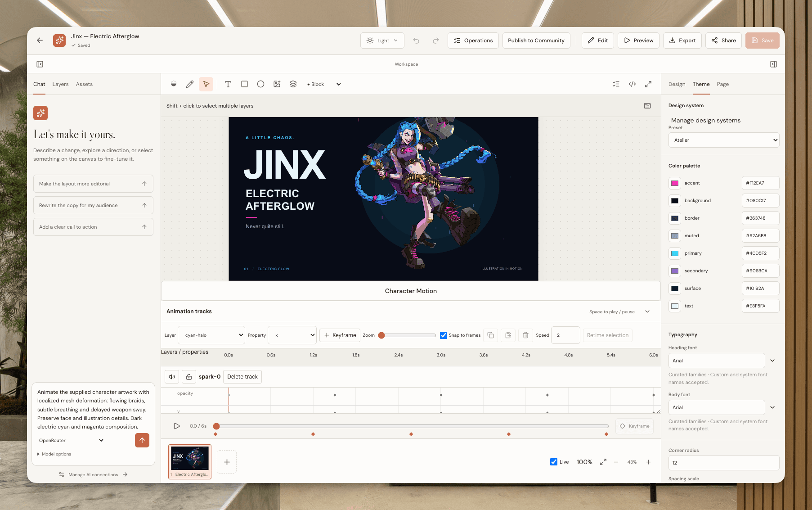Click the Export button
The width and height of the screenshot is (812, 510).
(682, 41)
